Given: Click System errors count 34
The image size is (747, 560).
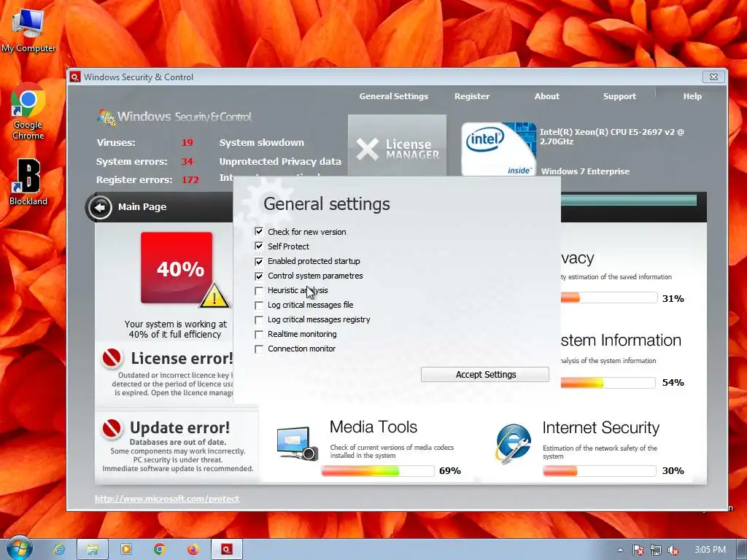Looking at the screenshot, I should pyautogui.click(x=187, y=161).
